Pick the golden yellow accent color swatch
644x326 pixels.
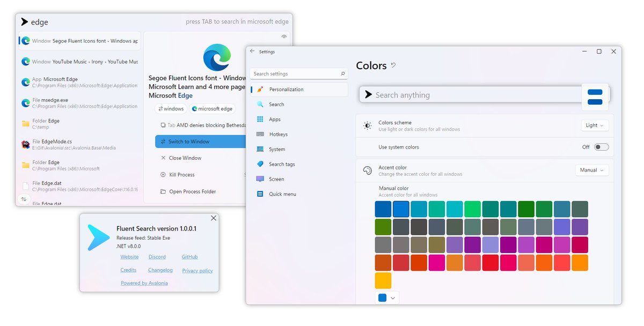click(383, 280)
